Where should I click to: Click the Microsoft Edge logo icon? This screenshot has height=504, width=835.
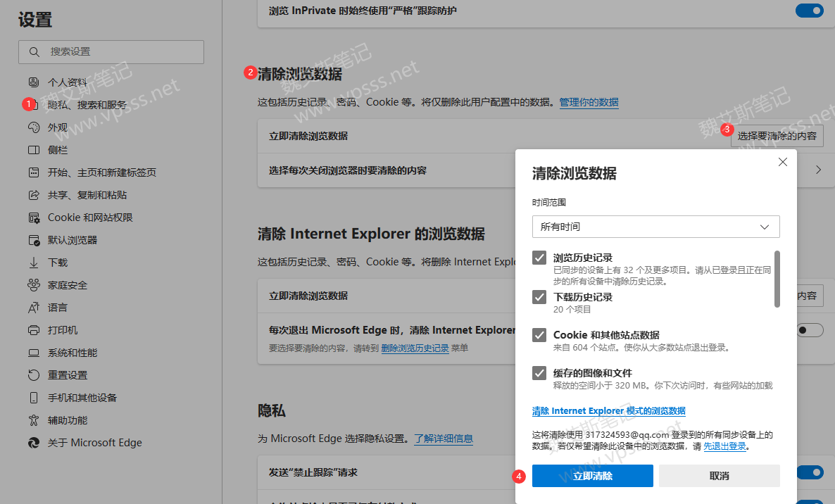[x=34, y=443]
